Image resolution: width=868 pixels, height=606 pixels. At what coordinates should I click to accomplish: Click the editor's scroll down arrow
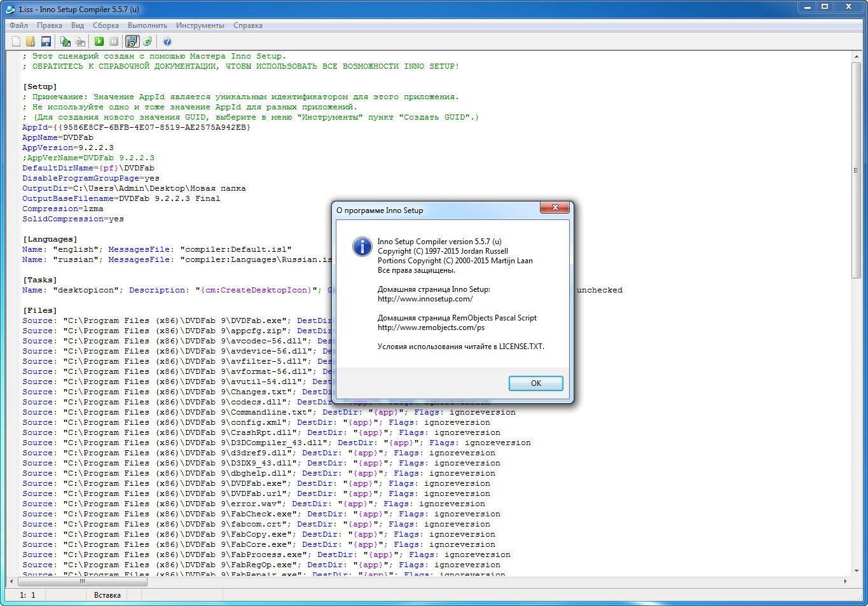click(856, 570)
